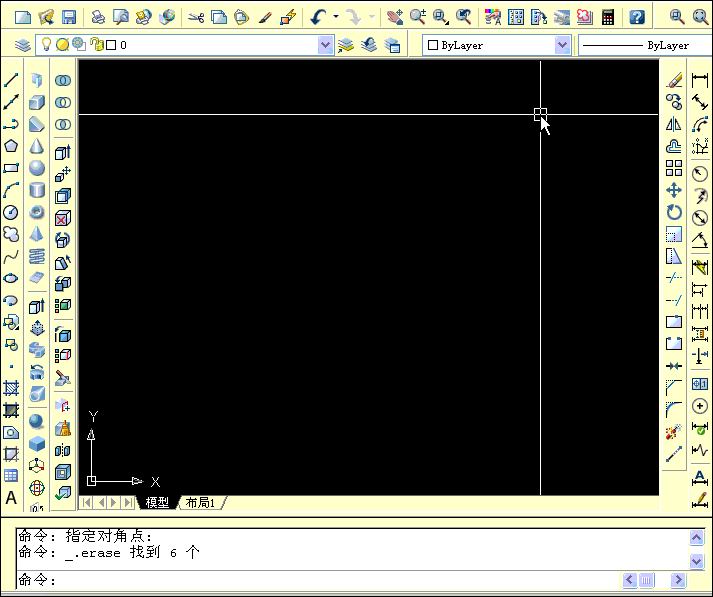
Task: Create a Helix shape
Action: point(37,256)
